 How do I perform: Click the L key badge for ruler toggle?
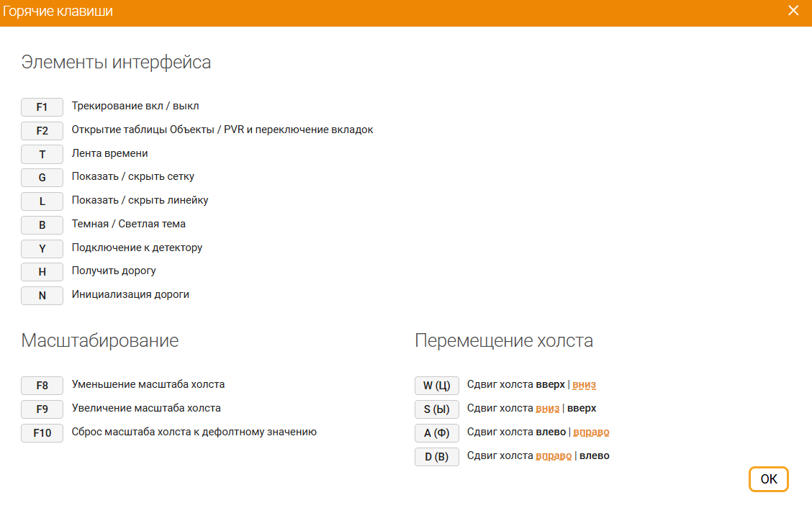(42, 201)
